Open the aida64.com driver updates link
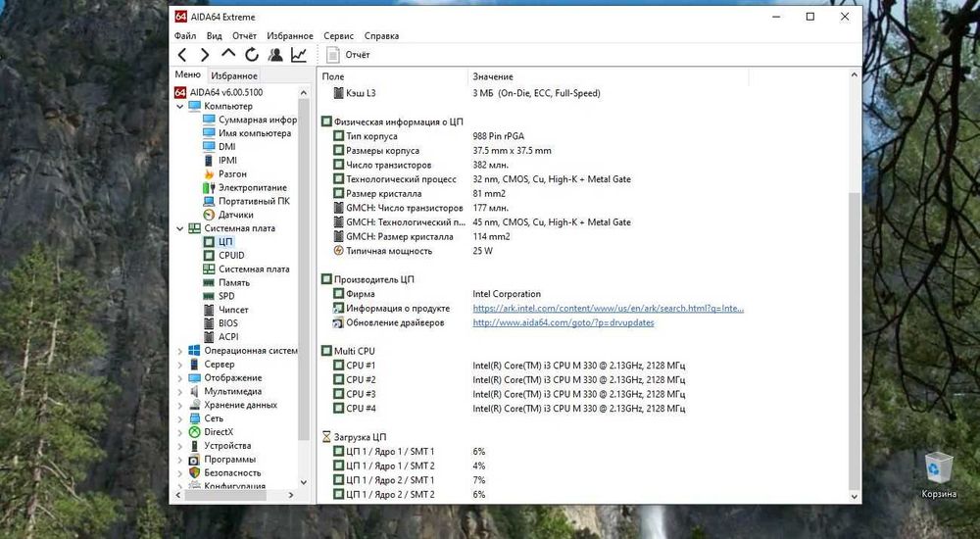The width and height of the screenshot is (980, 539). click(563, 322)
